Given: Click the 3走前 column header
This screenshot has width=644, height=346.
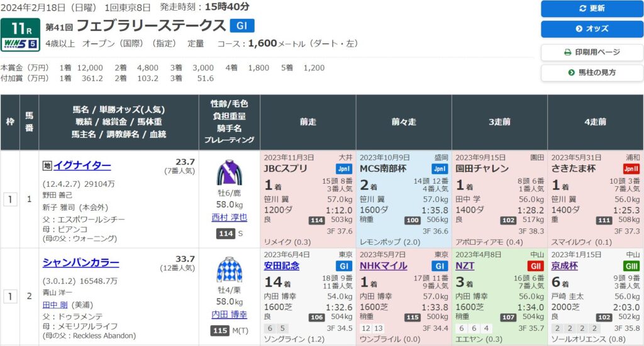Looking at the screenshot, I should click(x=499, y=122).
